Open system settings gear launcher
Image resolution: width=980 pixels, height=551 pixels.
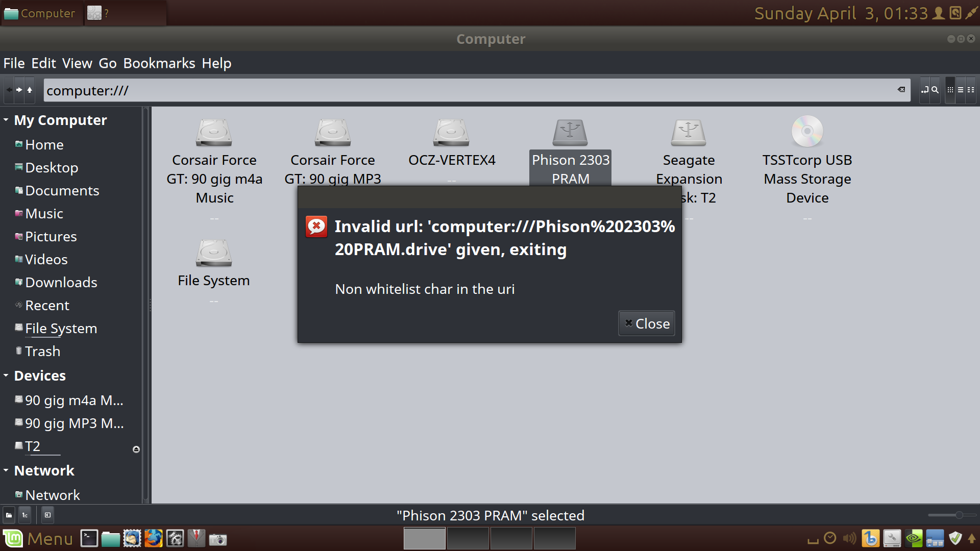tap(175, 539)
